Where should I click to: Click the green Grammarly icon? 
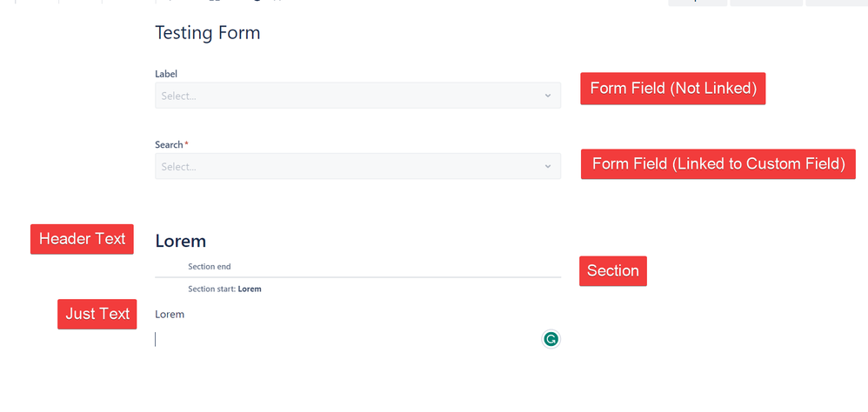click(551, 339)
